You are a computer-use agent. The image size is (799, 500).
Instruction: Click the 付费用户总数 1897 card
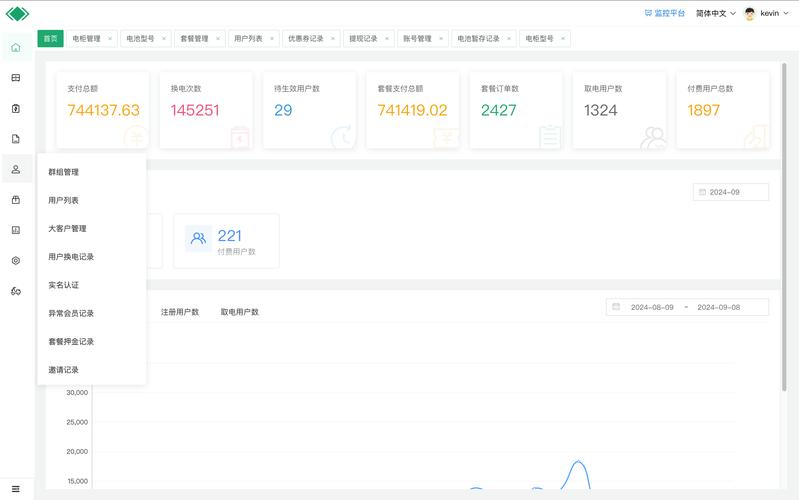pyautogui.click(x=723, y=110)
